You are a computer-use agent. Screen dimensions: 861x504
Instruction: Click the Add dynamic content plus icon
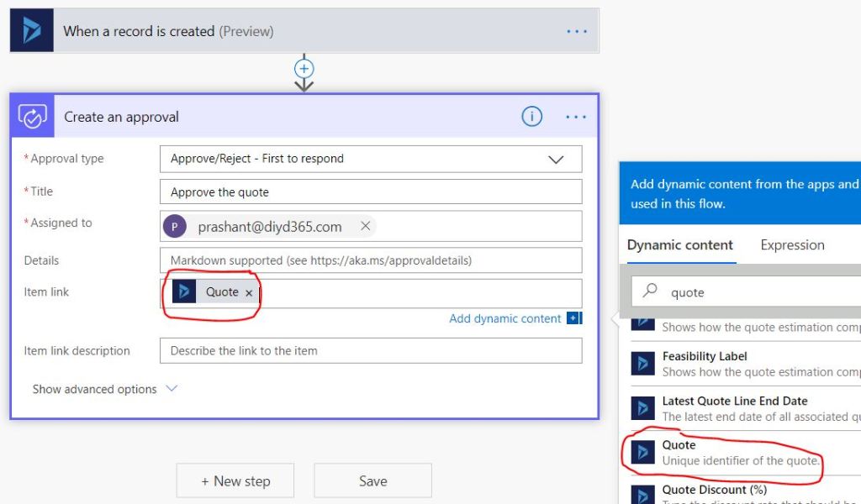[573, 318]
